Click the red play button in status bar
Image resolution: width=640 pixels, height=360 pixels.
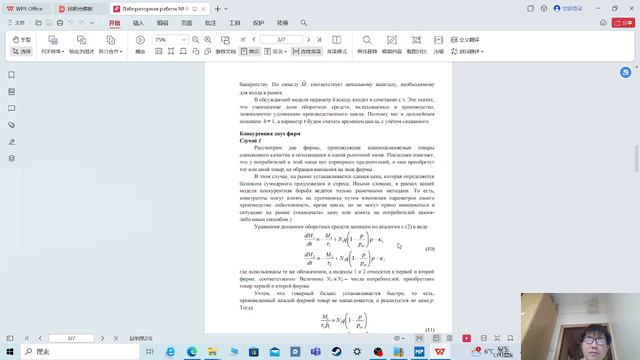tap(467, 338)
